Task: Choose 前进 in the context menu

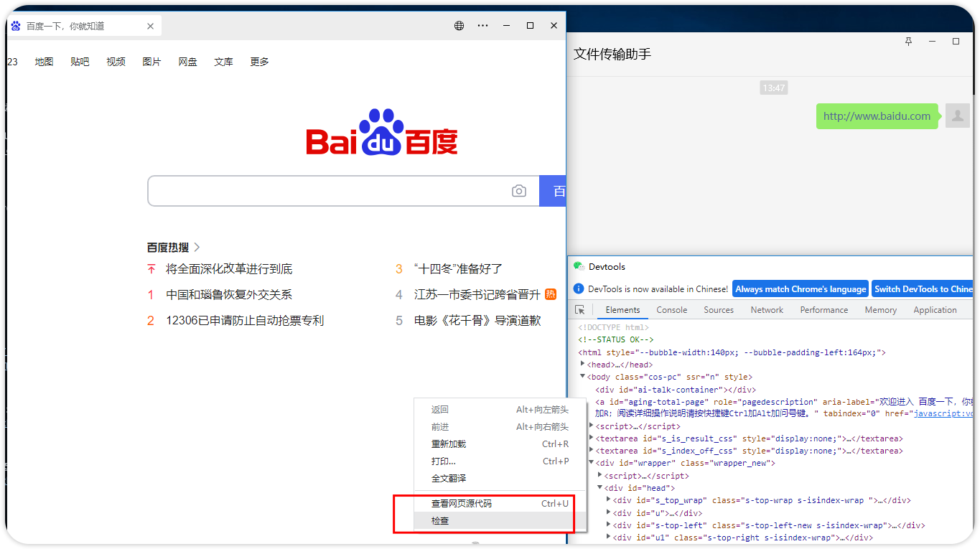Action: point(500,427)
